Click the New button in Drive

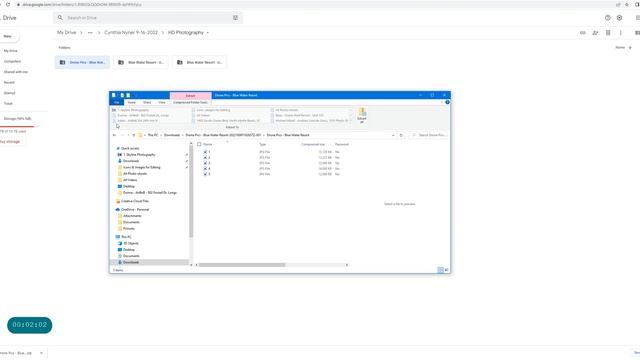[8, 36]
